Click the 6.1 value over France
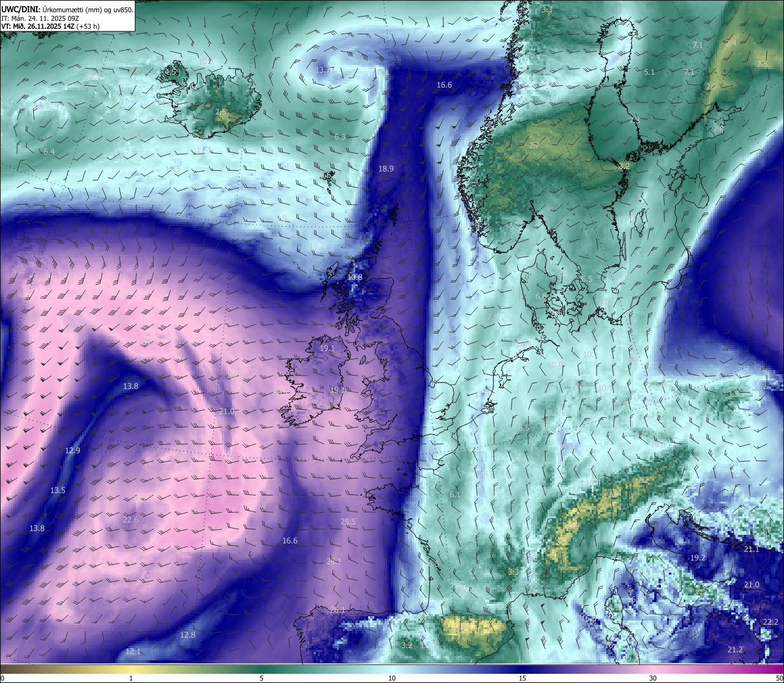Image resolution: width=784 pixels, height=683 pixels. tap(454, 495)
